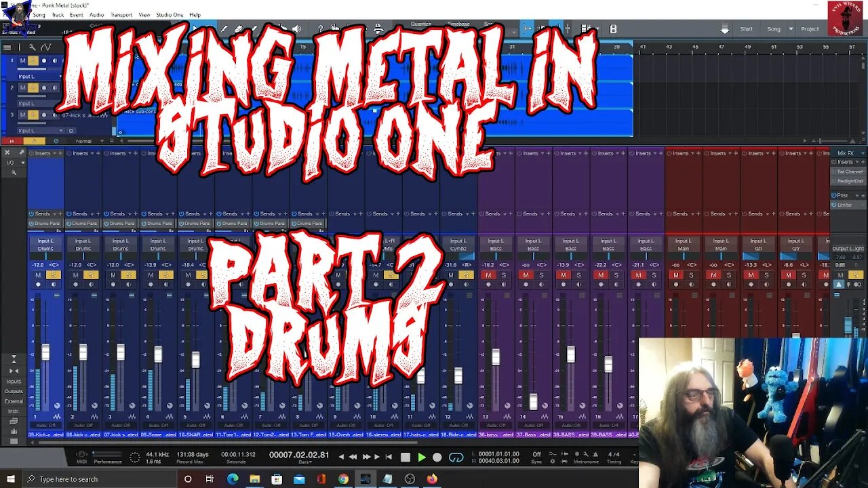
Task: Mute mixer channel 2
Action: (75, 274)
